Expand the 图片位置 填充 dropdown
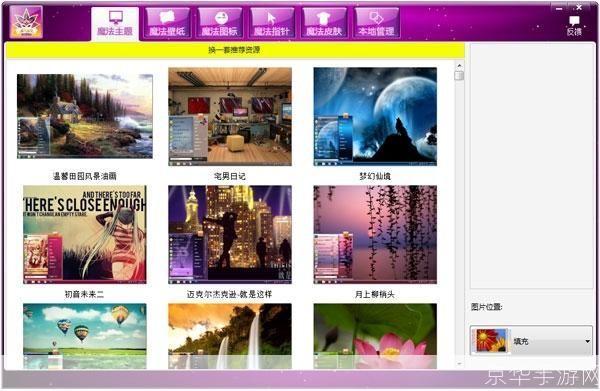This screenshot has width=600, height=391. click(531, 340)
